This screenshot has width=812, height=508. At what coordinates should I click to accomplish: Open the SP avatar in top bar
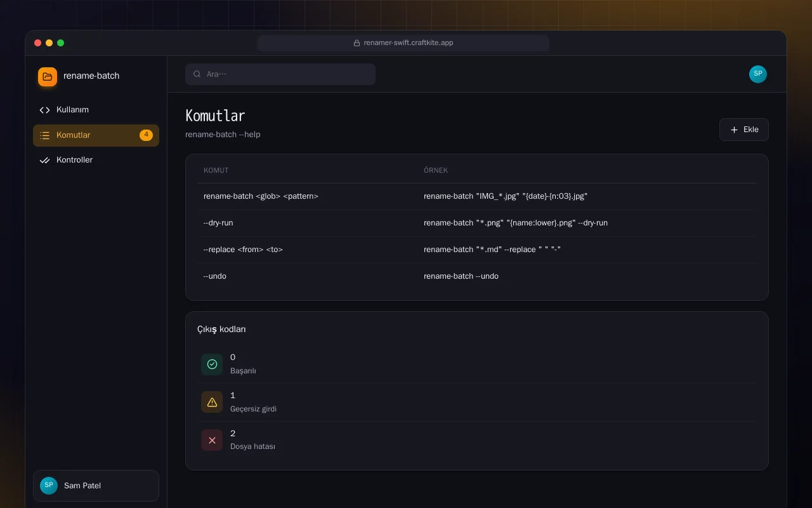coord(758,74)
